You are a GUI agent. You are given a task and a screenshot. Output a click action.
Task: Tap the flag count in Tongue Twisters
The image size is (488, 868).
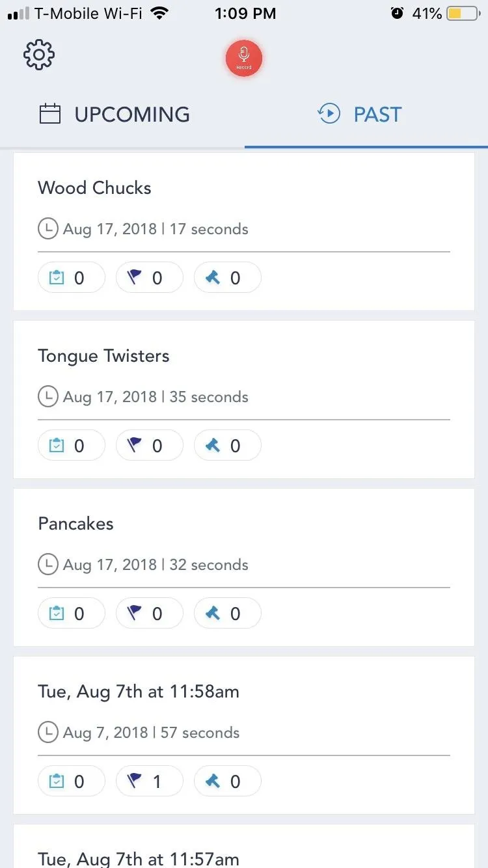click(x=150, y=446)
